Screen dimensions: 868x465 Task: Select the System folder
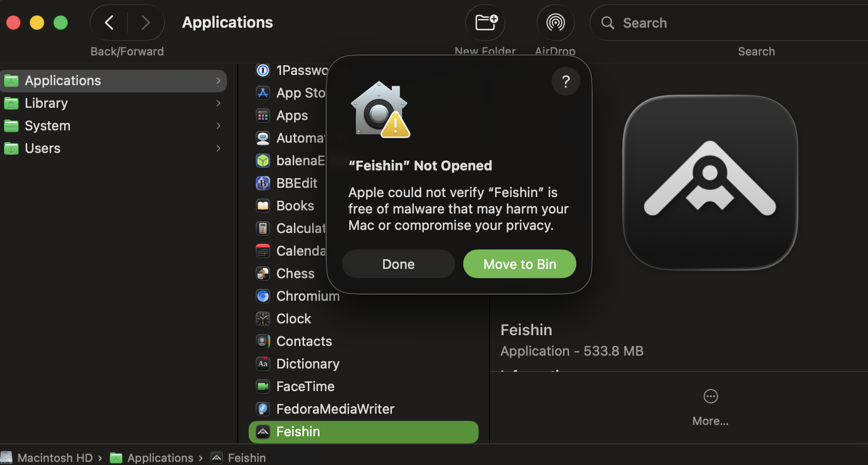[114, 126]
